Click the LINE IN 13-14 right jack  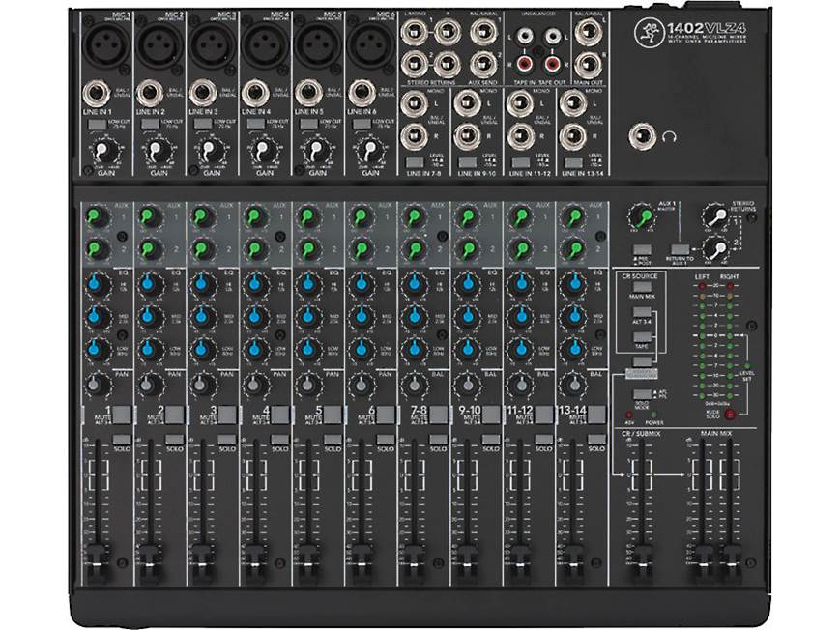pos(572,137)
